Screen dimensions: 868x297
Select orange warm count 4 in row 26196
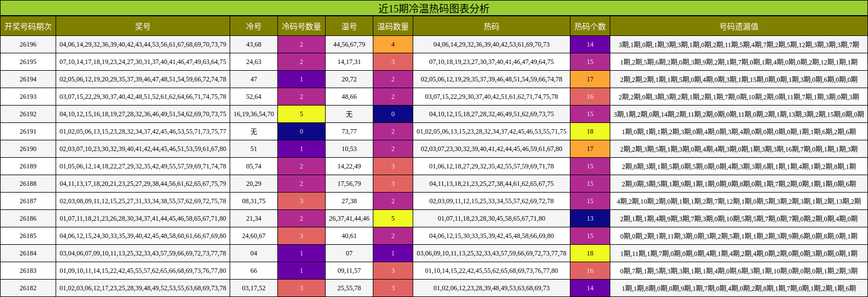coord(393,44)
